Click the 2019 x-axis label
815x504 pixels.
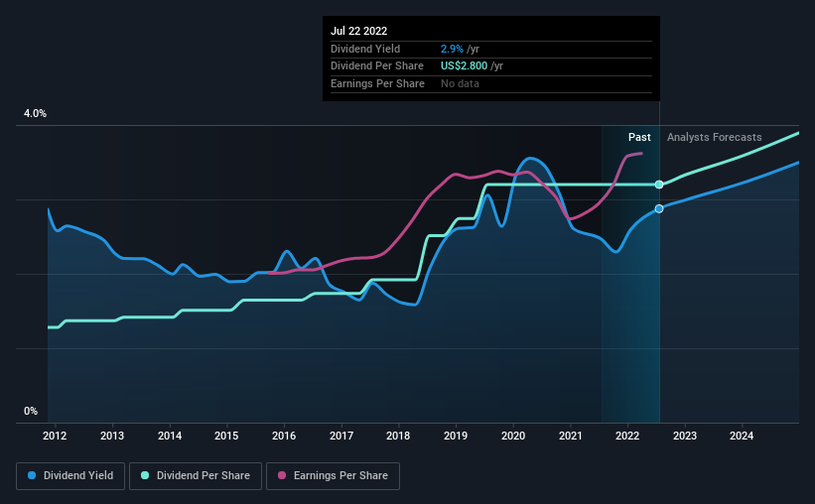coord(456,436)
